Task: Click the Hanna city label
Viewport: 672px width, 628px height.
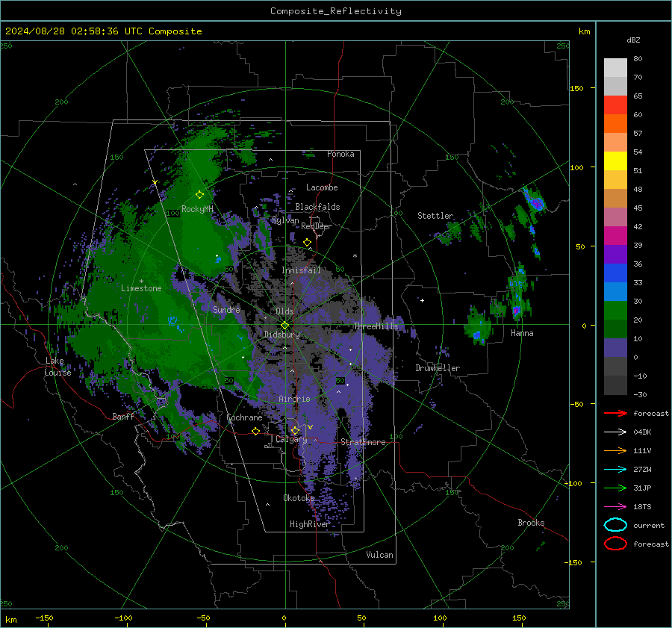Action: 522,333
